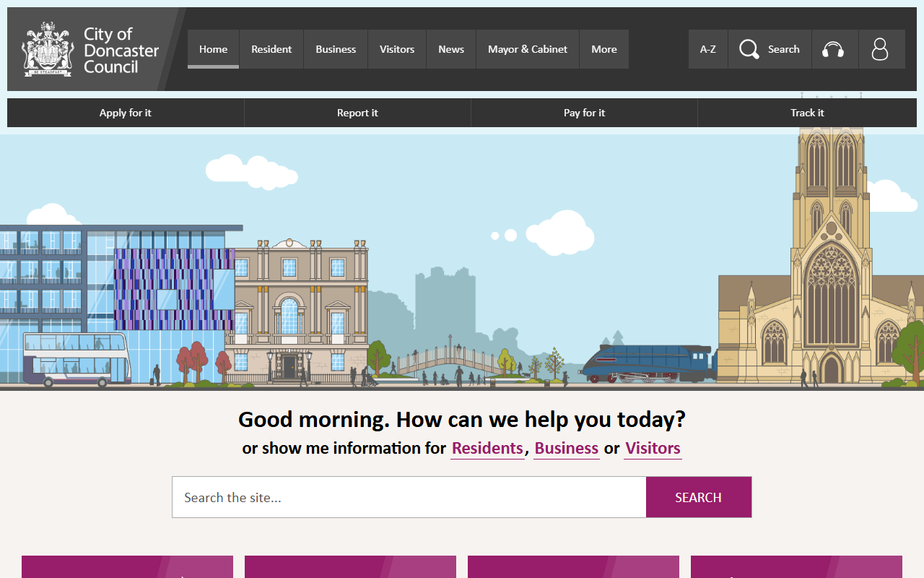This screenshot has height=578, width=924.
Task: Open the user account profile icon
Action: (880, 49)
